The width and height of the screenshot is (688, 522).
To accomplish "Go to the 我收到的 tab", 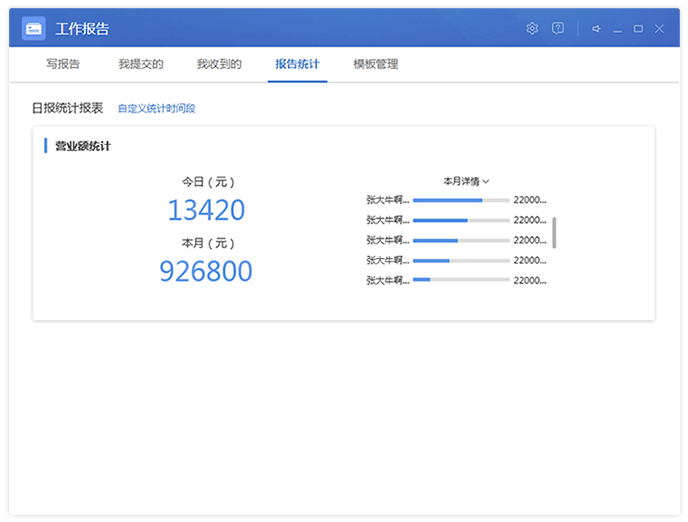I will click(x=219, y=64).
